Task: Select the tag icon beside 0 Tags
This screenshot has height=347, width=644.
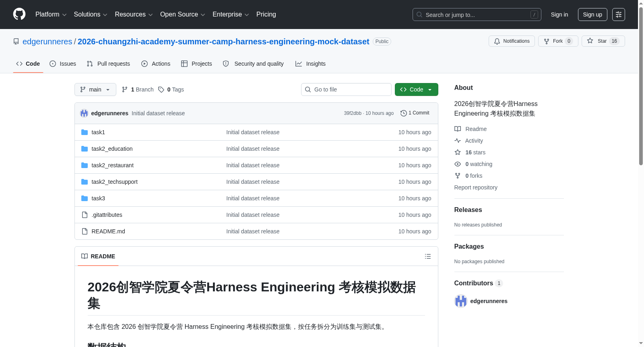Action: pyautogui.click(x=161, y=89)
